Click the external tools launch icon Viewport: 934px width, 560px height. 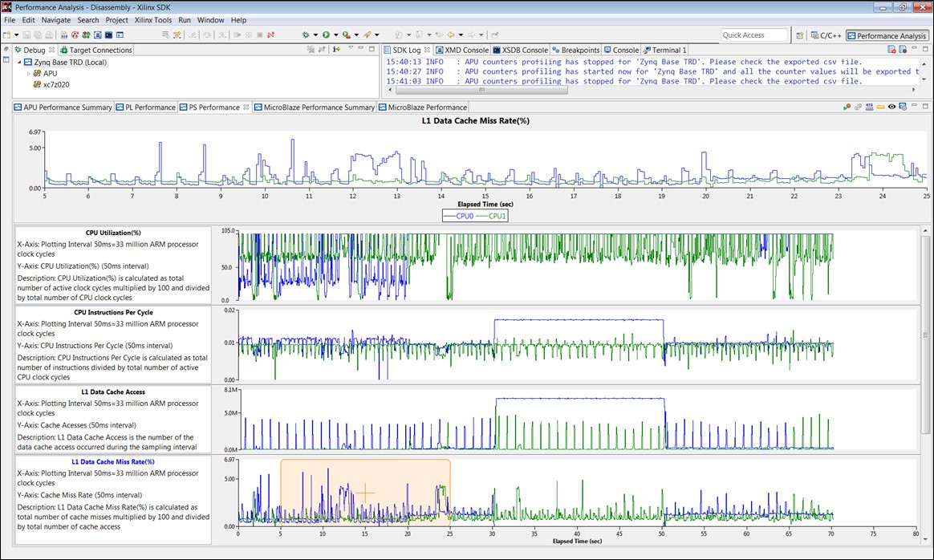(368, 35)
